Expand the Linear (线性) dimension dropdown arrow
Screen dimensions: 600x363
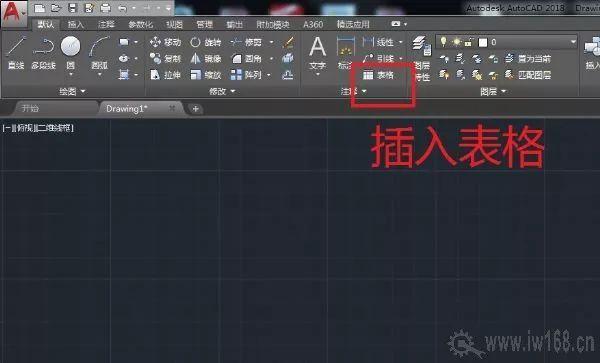point(401,42)
